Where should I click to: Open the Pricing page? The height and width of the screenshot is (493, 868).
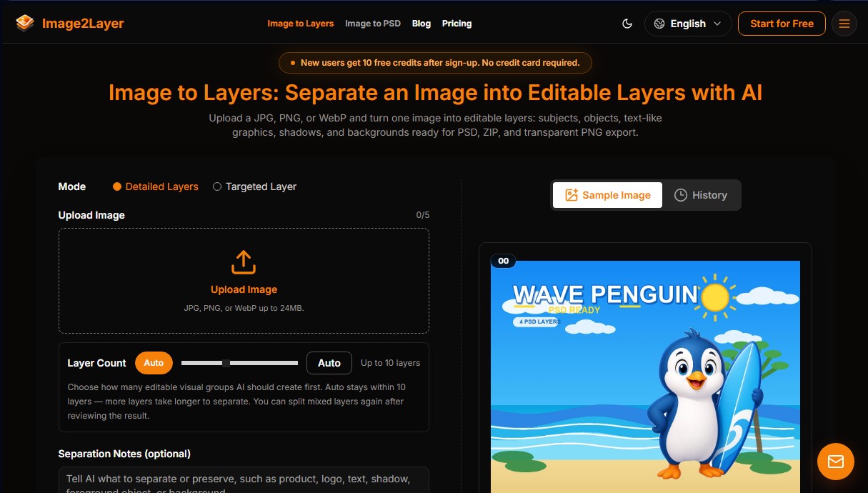coord(457,24)
